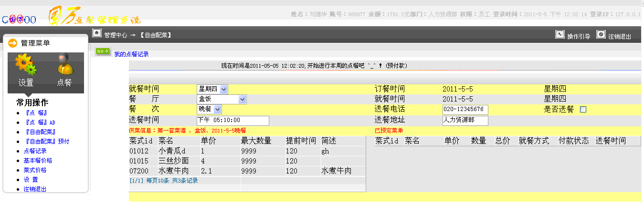
Task: Click the home icon beside 管理中心
Action: pos(97,33)
